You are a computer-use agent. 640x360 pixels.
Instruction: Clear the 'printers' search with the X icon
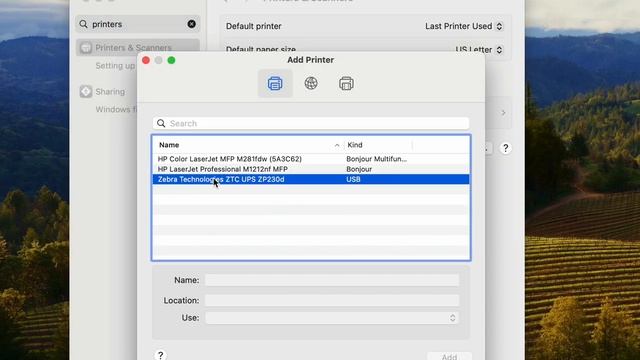tap(191, 24)
